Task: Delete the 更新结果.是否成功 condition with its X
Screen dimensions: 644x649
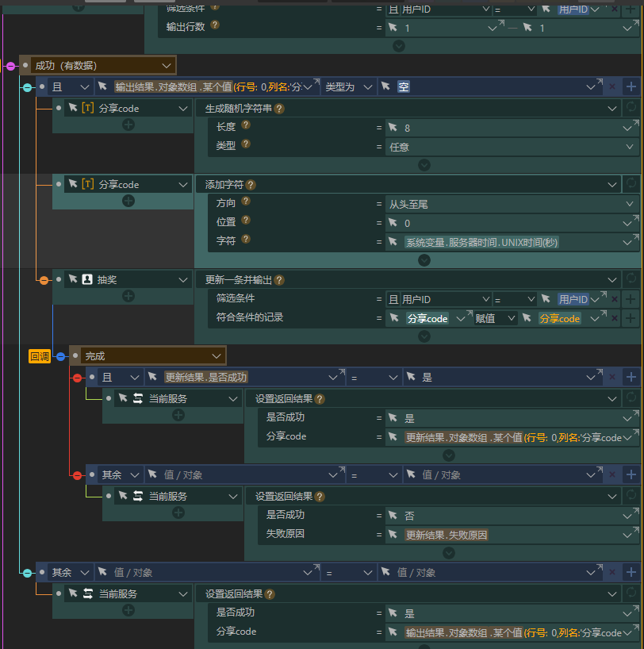Action: [x=612, y=377]
